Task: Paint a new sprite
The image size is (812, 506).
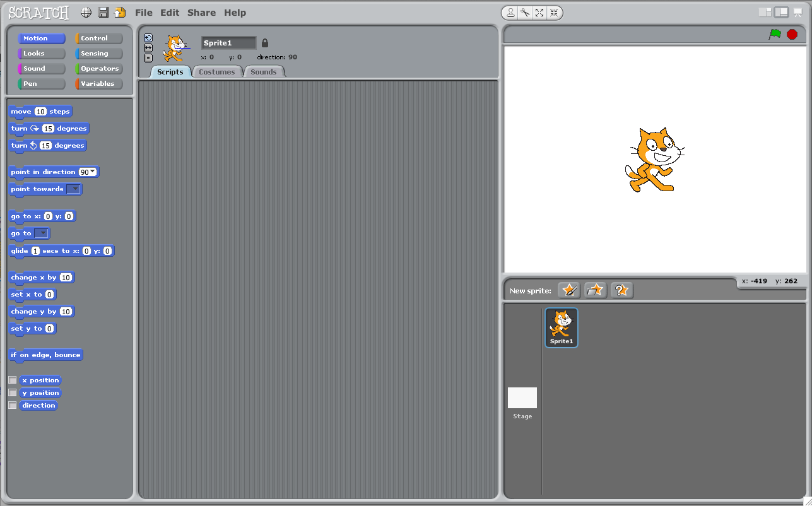Action: tap(569, 290)
